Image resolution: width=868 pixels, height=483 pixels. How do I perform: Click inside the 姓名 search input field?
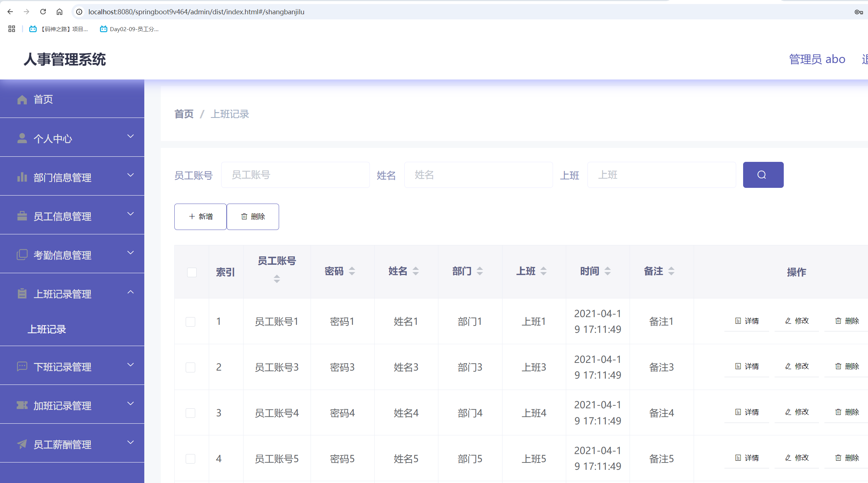[478, 175]
